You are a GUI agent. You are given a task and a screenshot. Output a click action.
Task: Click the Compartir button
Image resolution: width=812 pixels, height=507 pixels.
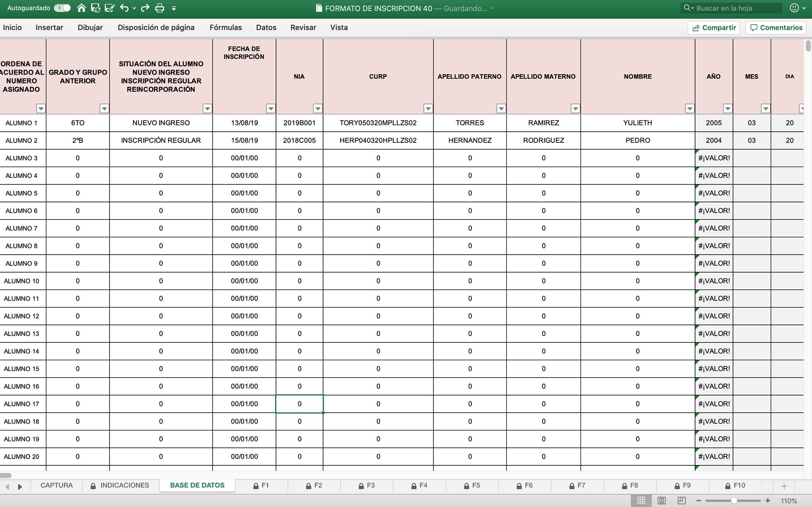(x=714, y=27)
